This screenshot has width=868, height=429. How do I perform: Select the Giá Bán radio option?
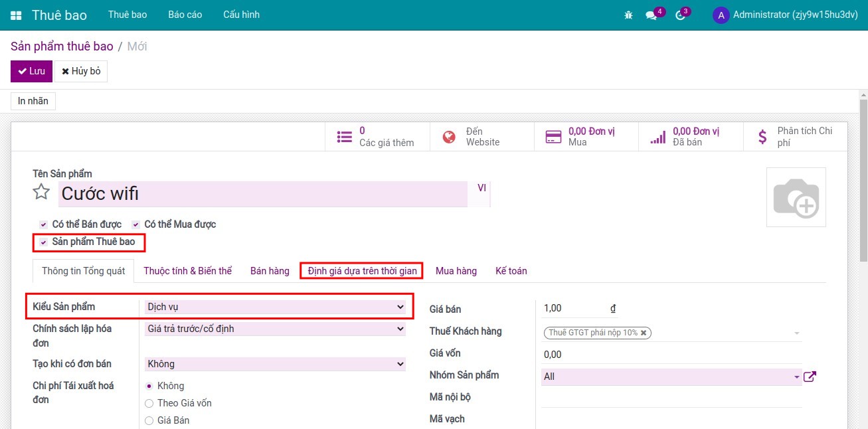pos(149,420)
